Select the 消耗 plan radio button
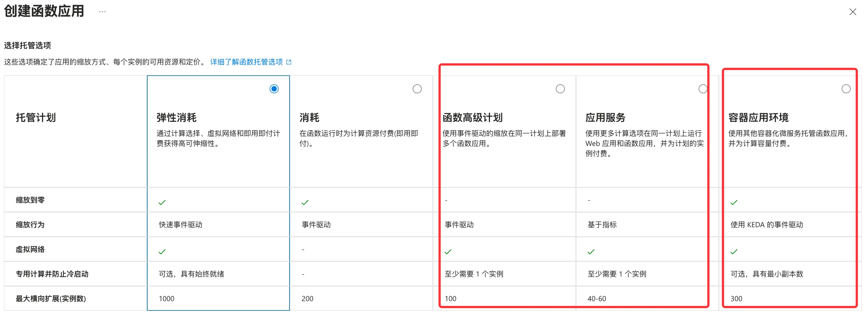 pos(417,89)
